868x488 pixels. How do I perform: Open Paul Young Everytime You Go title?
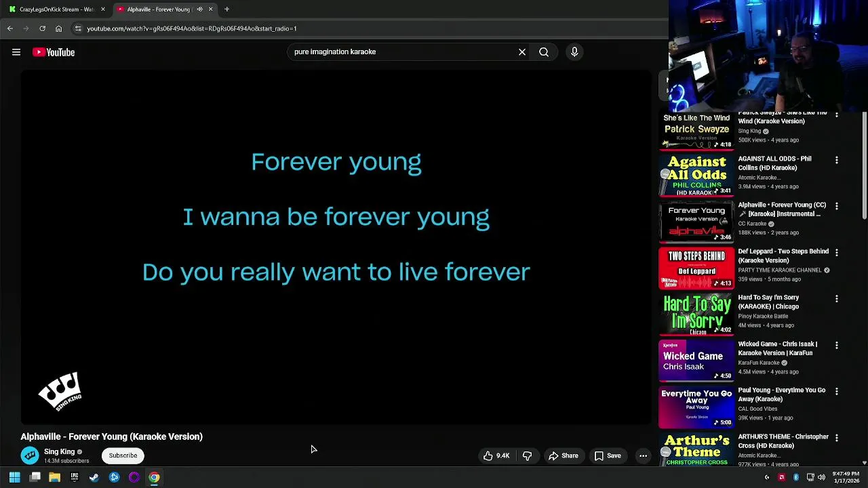[x=782, y=394]
